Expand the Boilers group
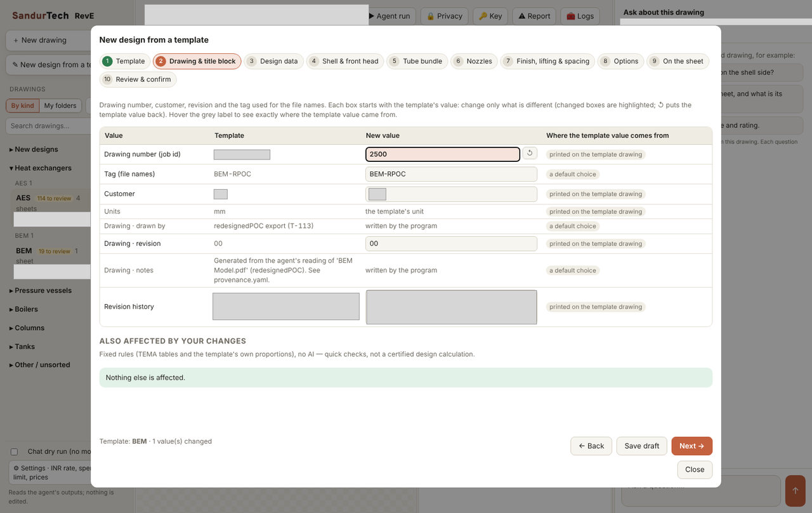The image size is (812, 513). click(23, 309)
